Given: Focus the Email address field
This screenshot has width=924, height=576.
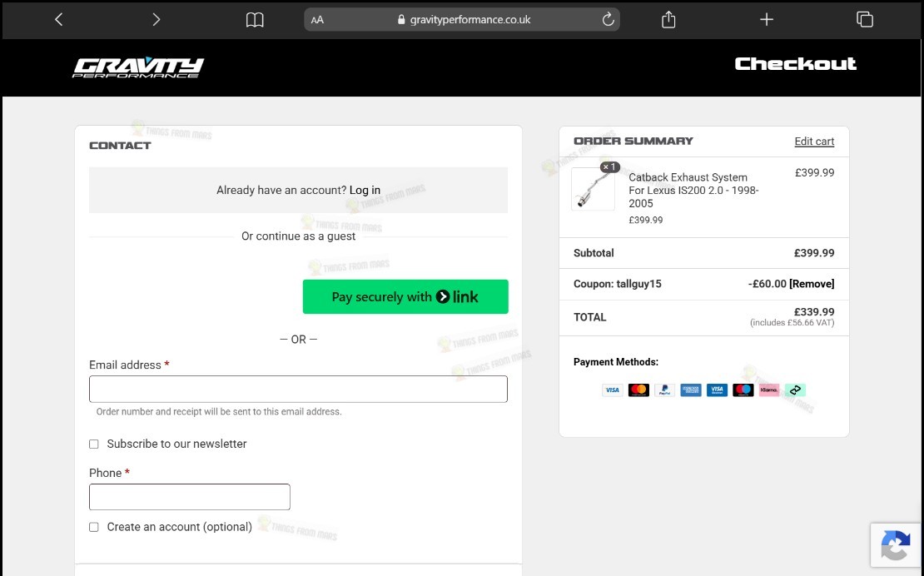Looking at the screenshot, I should [x=298, y=390].
